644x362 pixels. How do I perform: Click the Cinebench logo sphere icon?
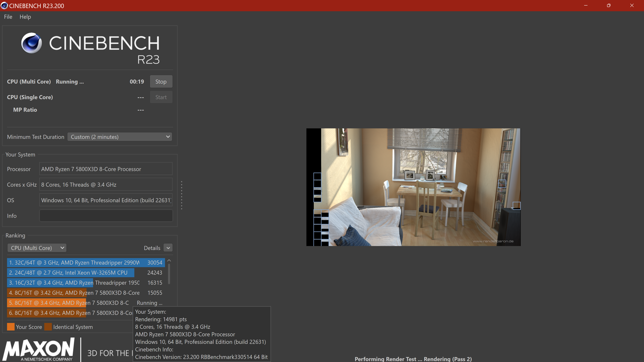point(31,43)
